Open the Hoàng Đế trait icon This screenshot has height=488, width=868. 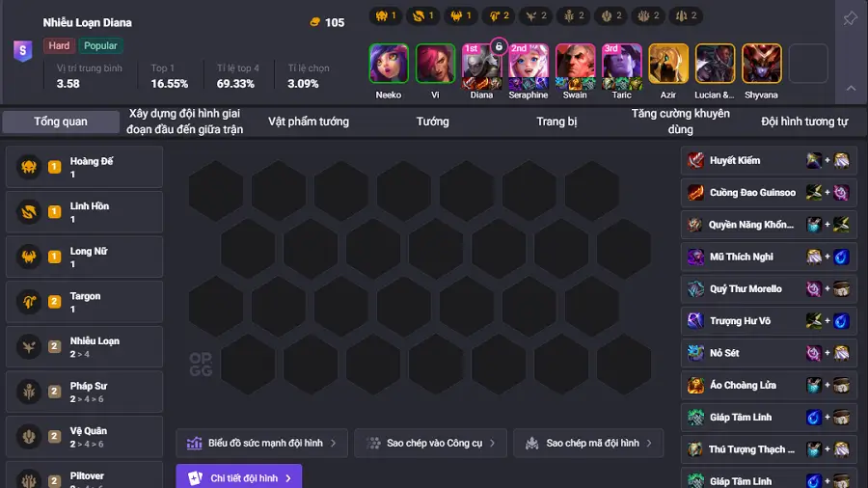pos(29,167)
